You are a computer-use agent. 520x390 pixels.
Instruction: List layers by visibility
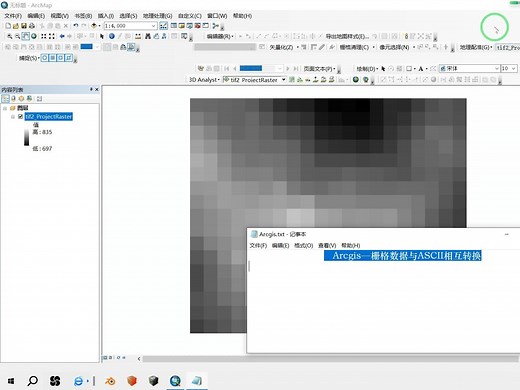tap(21, 99)
